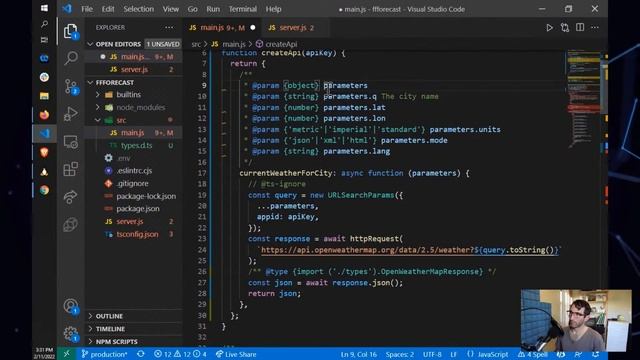The height and width of the screenshot is (360, 640).
Task: Open the Go menu
Action: click(193, 9)
